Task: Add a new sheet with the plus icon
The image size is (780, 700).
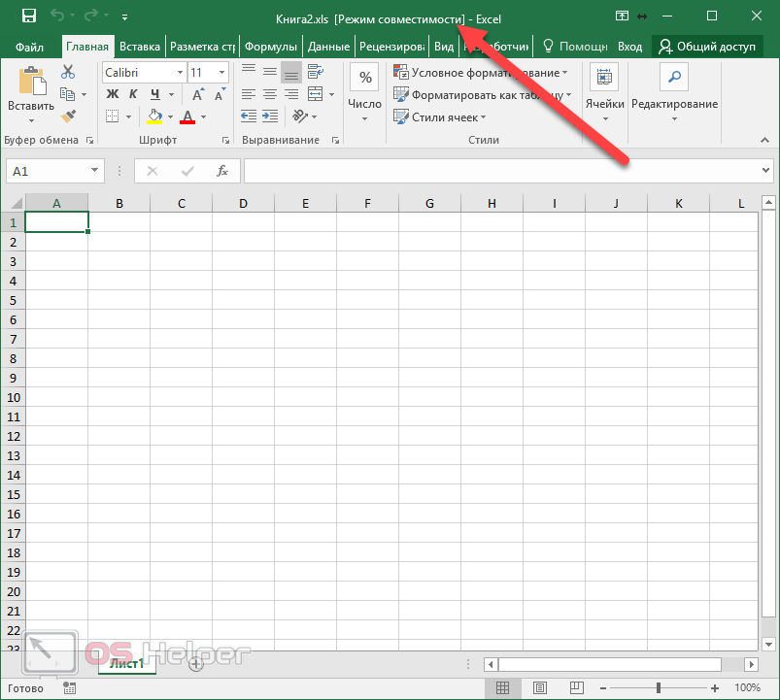Action: coord(195,664)
